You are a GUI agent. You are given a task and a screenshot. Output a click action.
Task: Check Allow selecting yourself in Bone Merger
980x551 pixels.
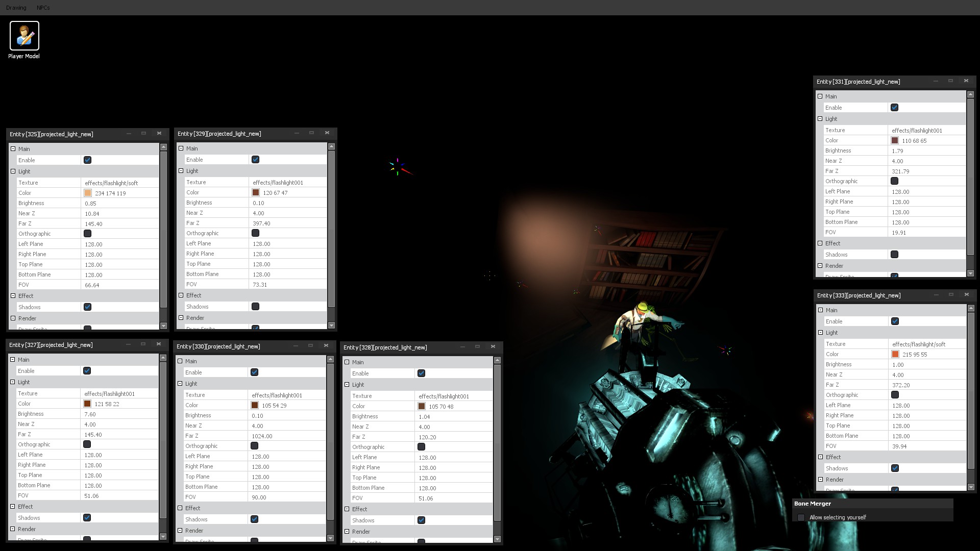(x=801, y=517)
